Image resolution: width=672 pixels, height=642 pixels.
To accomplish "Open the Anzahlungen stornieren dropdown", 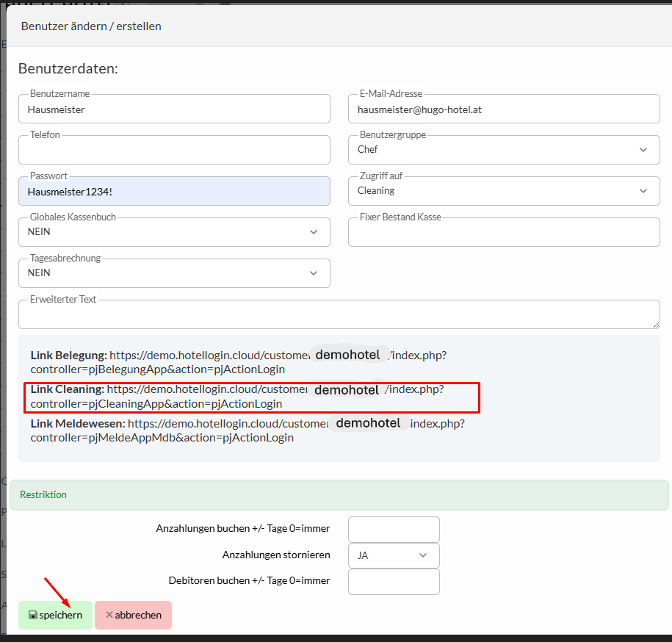I will [x=393, y=555].
